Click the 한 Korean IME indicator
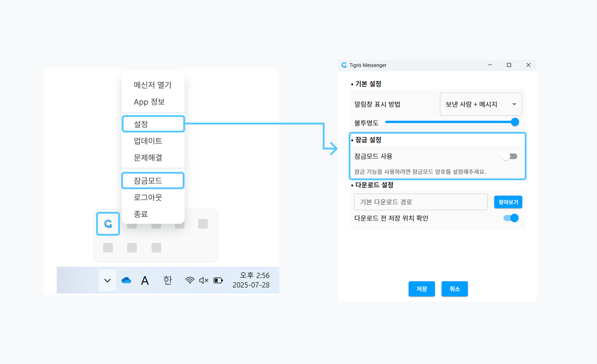 click(x=167, y=280)
